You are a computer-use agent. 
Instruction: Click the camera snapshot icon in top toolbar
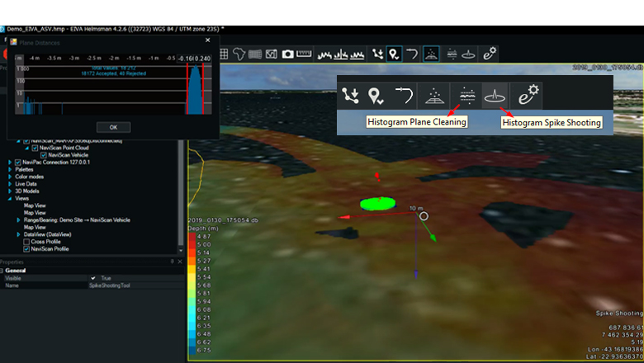point(288,54)
